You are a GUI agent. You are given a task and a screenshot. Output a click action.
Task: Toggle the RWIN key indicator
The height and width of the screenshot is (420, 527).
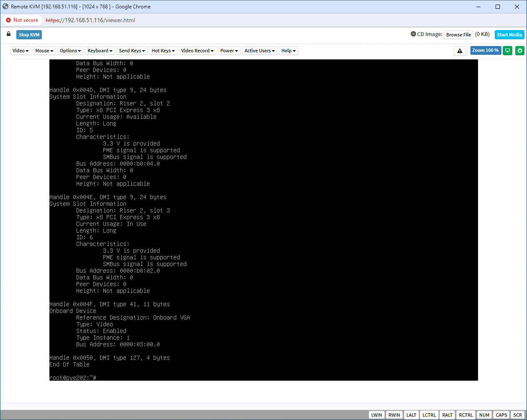tap(394, 415)
